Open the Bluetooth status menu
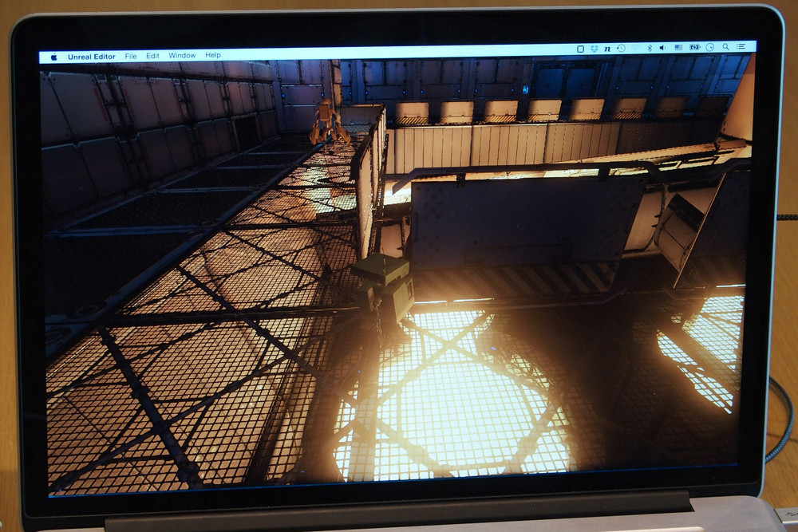 click(650, 48)
